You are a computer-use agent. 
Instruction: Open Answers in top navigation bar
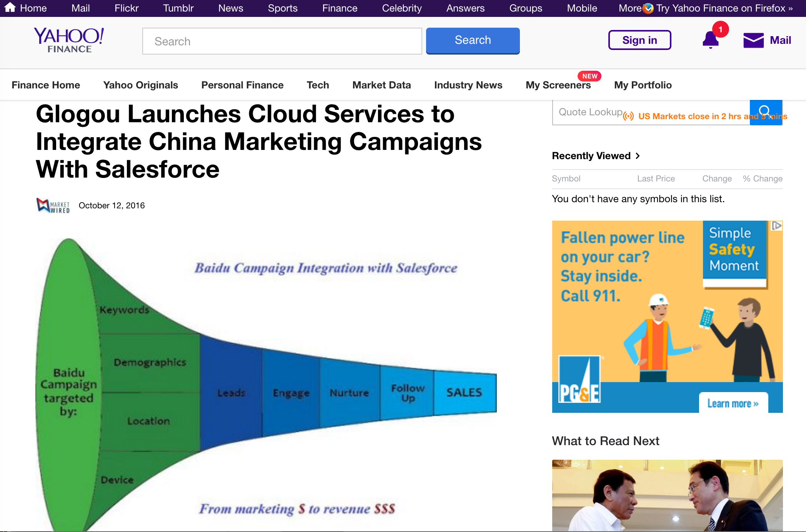pyautogui.click(x=465, y=8)
